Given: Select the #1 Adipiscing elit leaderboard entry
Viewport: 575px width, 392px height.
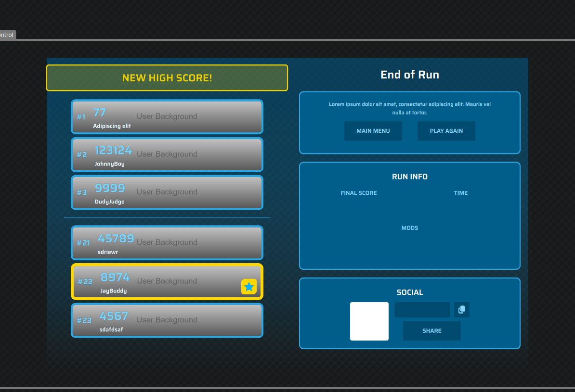Looking at the screenshot, I should click(x=167, y=116).
